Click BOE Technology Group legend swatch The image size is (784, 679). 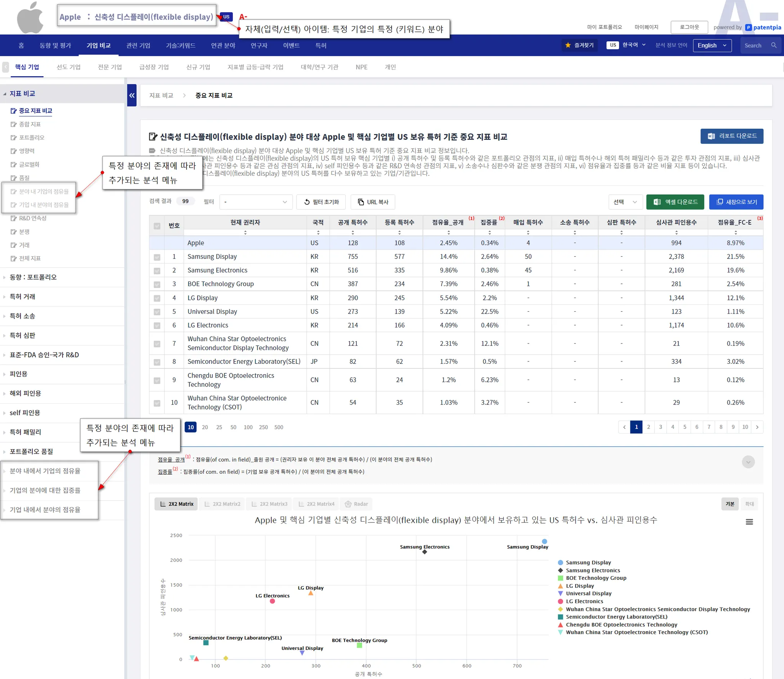pos(560,578)
